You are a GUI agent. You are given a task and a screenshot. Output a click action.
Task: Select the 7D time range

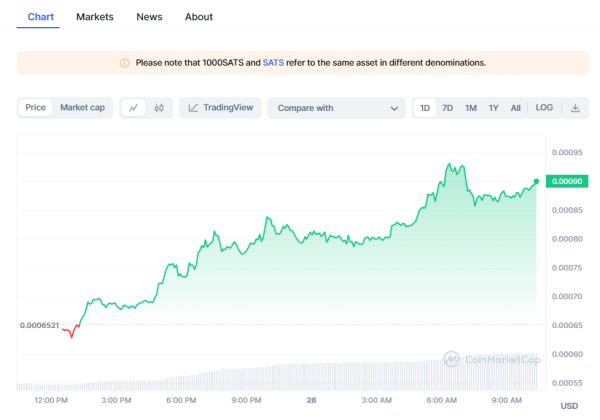pos(448,108)
